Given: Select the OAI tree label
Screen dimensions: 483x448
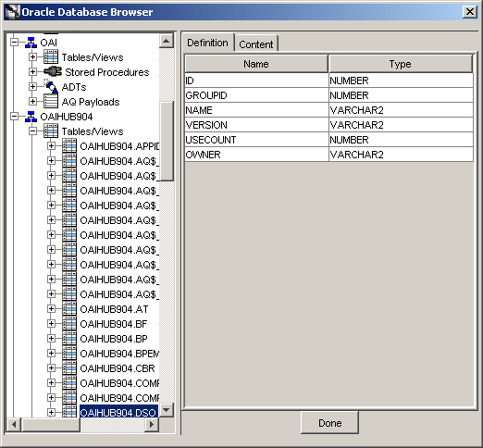Looking at the screenshot, I should click(49, 43).
